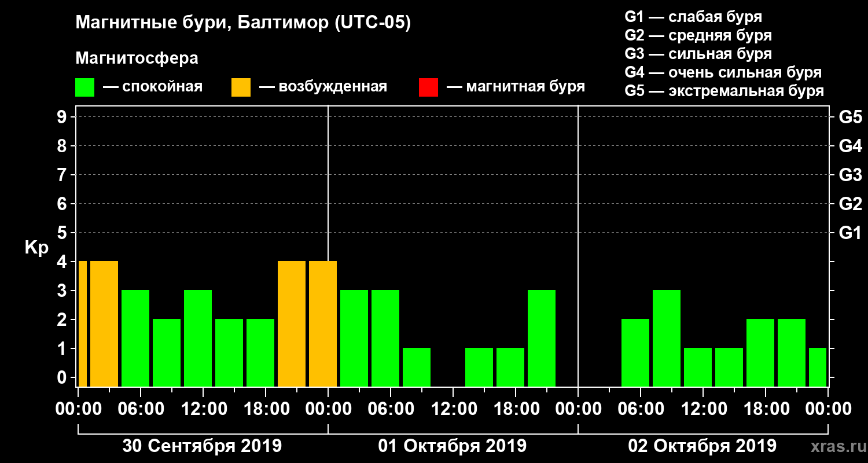Click '00:00' label separating 30 Сентября and 01 Октября

coord(328,409)
